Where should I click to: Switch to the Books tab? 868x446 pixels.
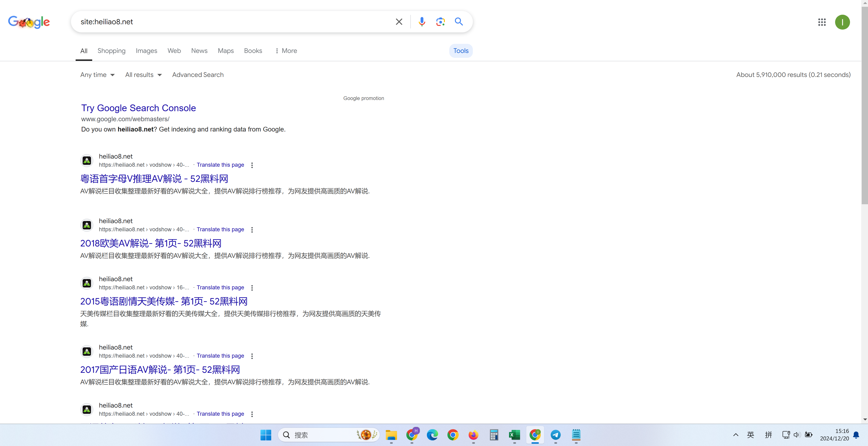253,51
